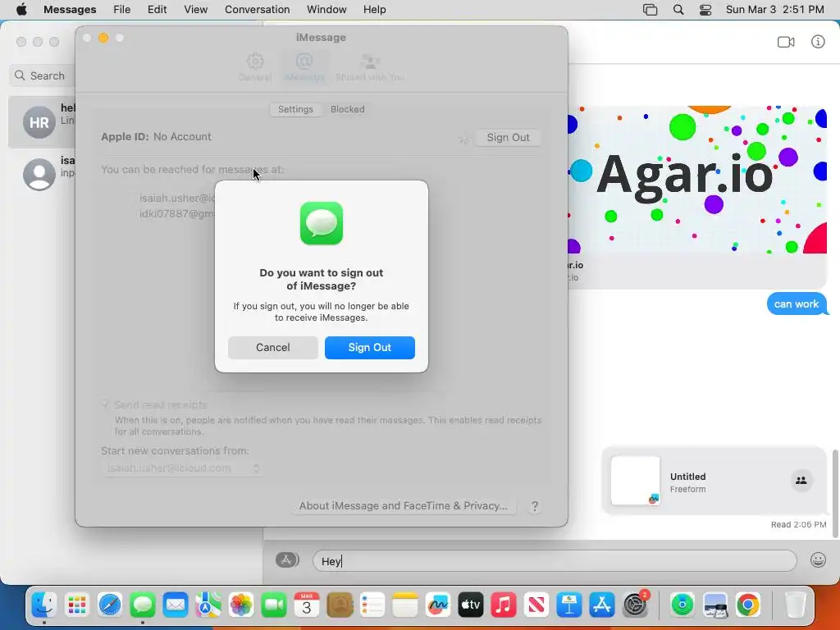Screen dimensions: 840x630
Task: Click the collaboration people icon on Freeform card
Action: tap(801, 481)
